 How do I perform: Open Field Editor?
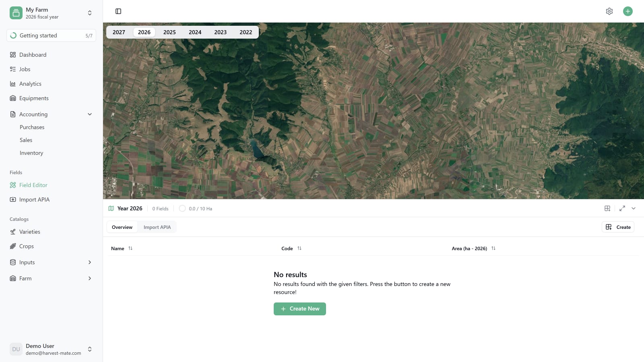(x=51, y=185)
